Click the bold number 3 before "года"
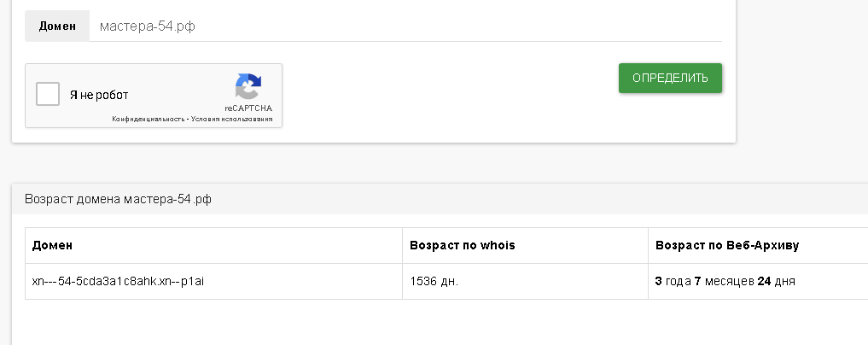 tap(658, 281)
